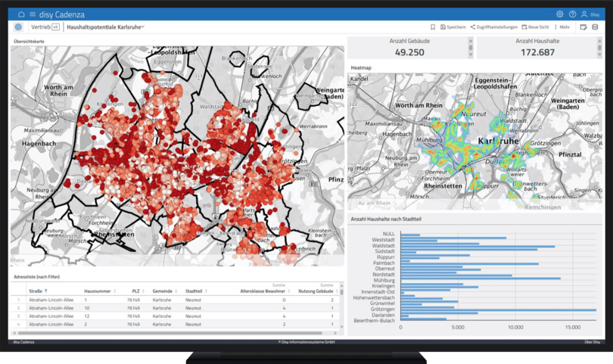
Task: Click the Oberreut label on chart axis
Action: click(384, 269)
